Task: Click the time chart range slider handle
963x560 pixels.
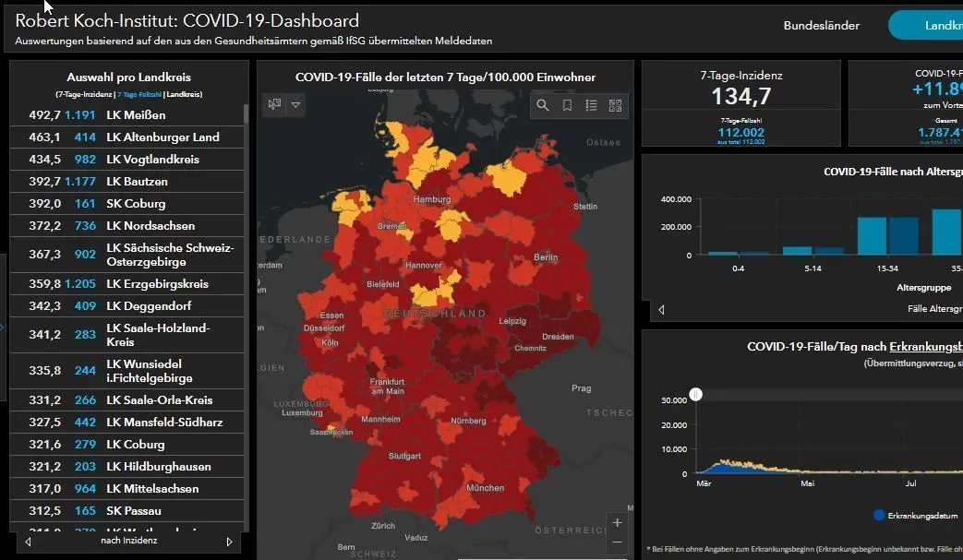Action: pyautogui.click(x=697, y=395)
